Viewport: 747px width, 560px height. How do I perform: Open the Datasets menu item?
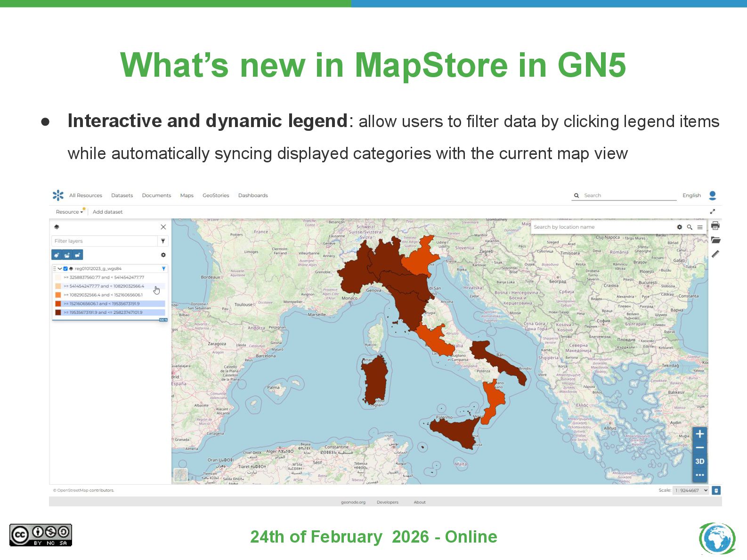(122, 195)
